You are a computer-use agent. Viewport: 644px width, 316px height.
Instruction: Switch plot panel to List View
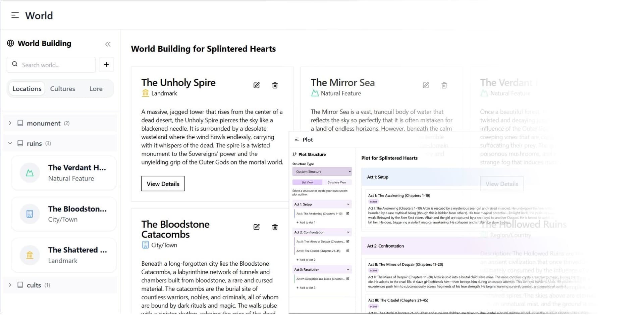[x=307, y=182]
